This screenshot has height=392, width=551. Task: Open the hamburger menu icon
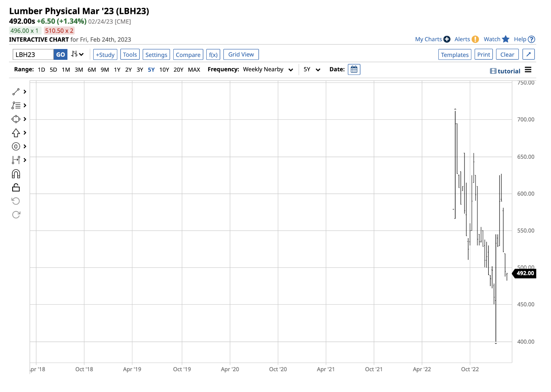(x=528, y=70)
